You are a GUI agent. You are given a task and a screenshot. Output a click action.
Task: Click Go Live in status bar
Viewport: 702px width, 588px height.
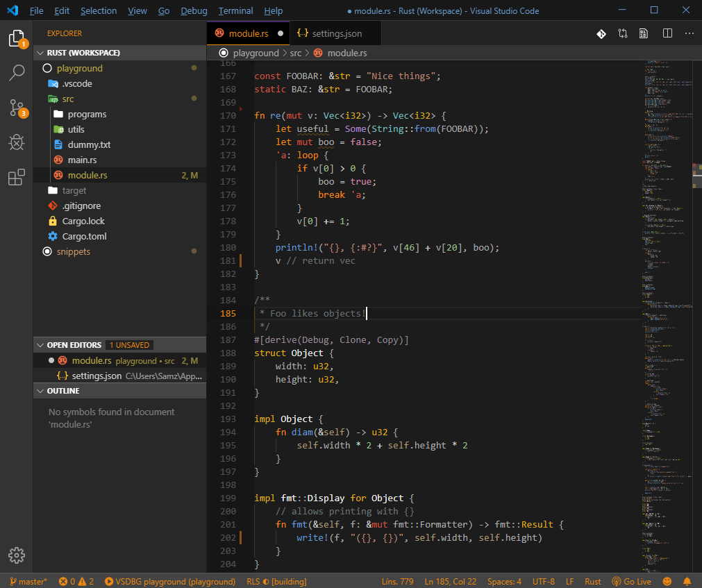(x=631, y=581)
